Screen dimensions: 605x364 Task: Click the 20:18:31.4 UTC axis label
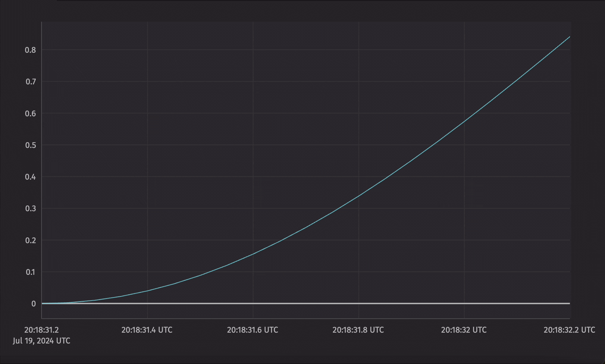tap(147, 330)
